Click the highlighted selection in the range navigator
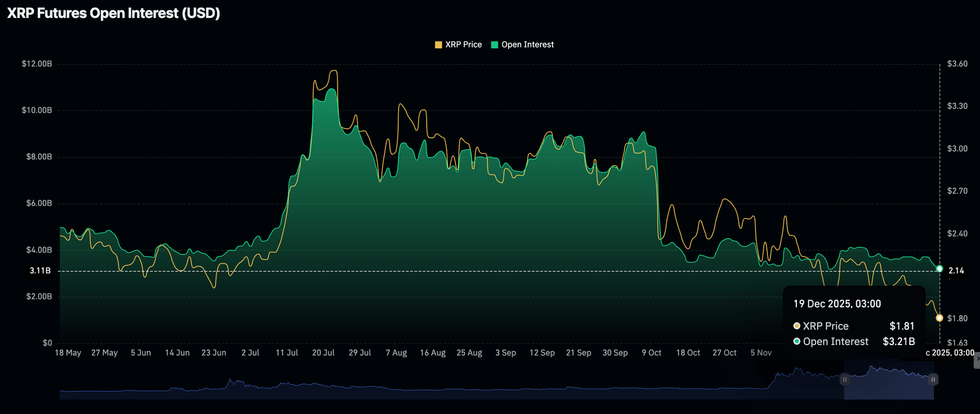Viewport: 980px width, 414px height. [888, 383]
